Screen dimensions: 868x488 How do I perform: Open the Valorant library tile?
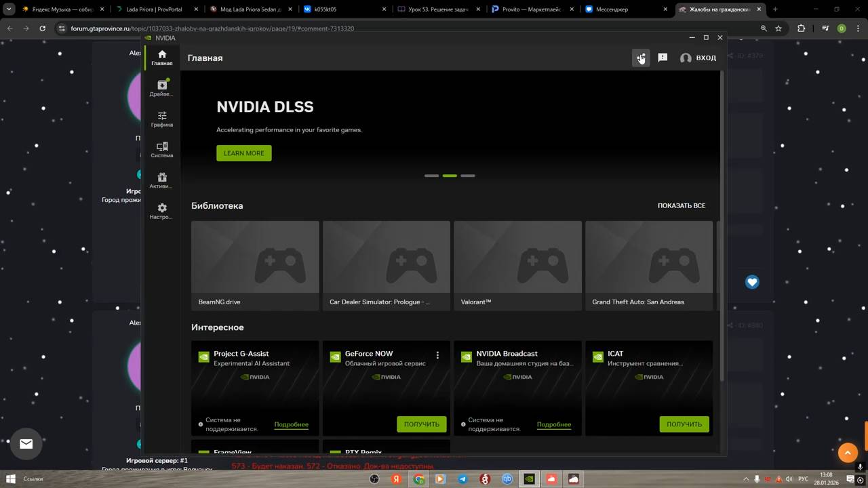(517, 266)
